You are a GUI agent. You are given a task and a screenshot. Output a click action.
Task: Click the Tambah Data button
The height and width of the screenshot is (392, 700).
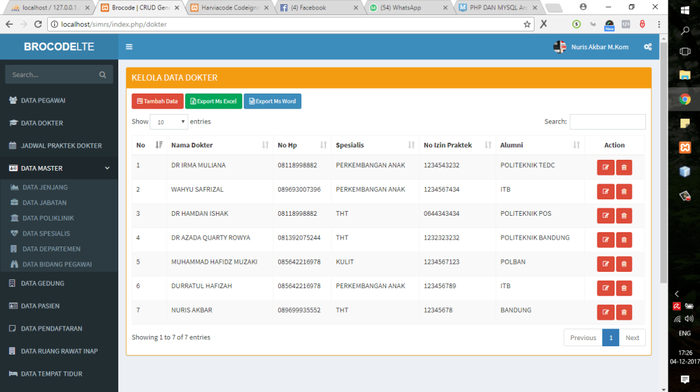click(x=157, y=101)
